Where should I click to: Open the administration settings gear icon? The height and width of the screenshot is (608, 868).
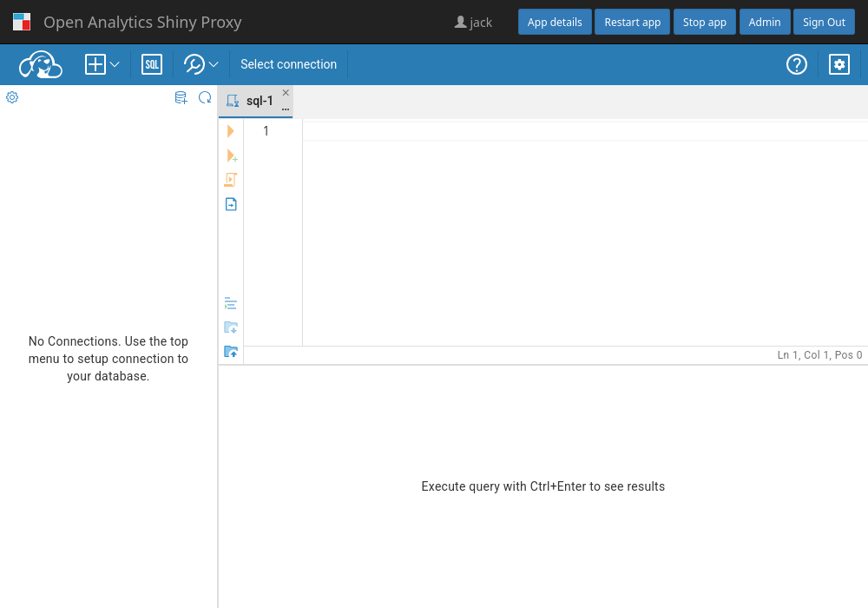[839, 64]
